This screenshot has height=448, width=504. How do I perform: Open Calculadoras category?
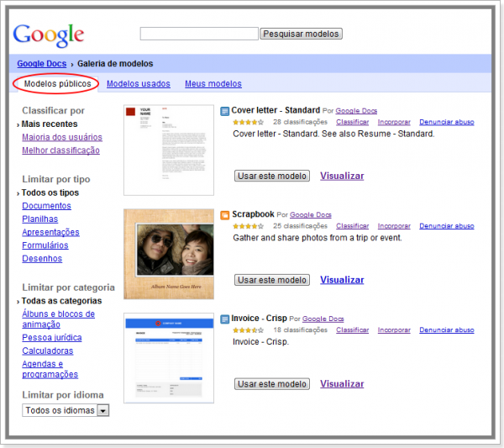coord(48,350)
